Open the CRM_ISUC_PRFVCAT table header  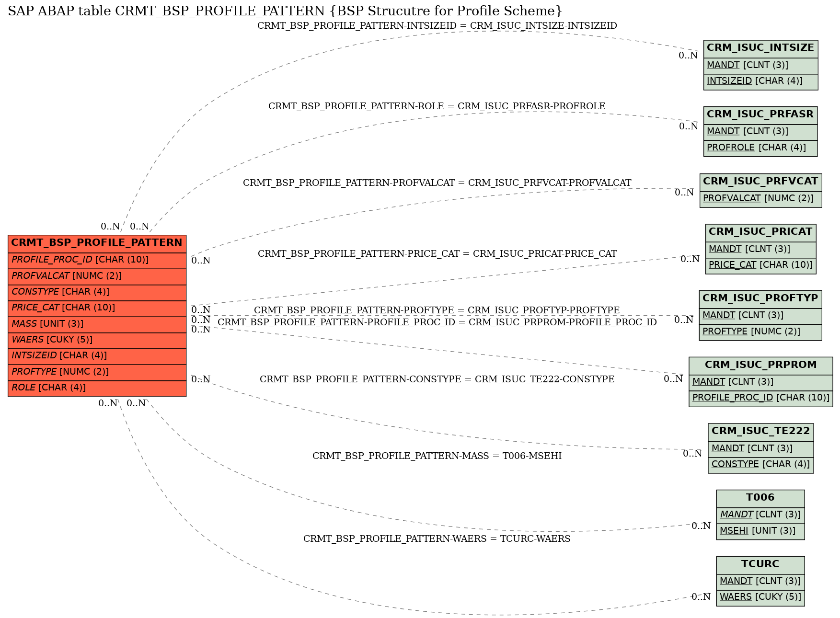coord(760,182)
